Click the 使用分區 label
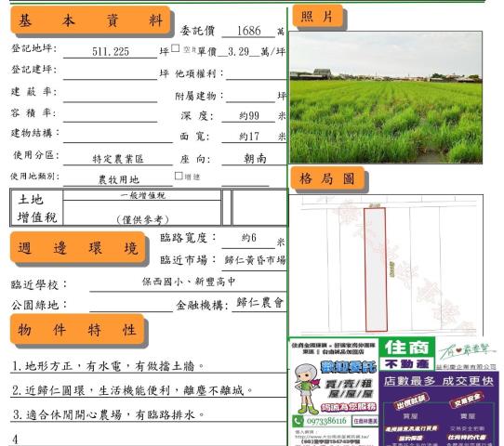The height and width of the screenshot is (446, 504). coord(36,155)
